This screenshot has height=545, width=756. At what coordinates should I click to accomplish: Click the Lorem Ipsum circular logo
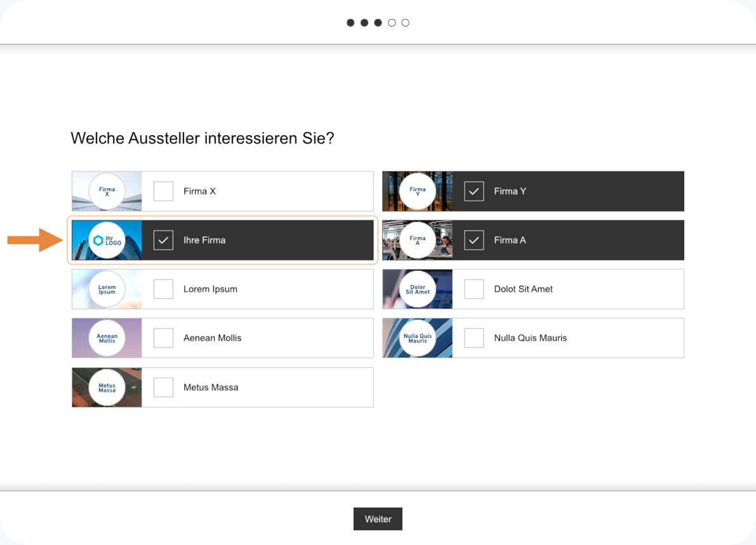coord(107,289)
